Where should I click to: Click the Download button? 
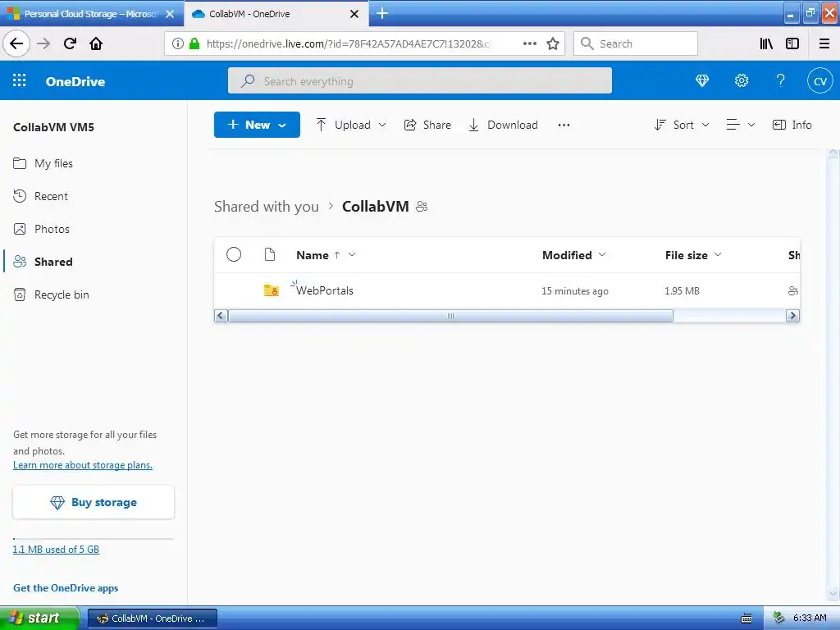(x=503, y=125)
